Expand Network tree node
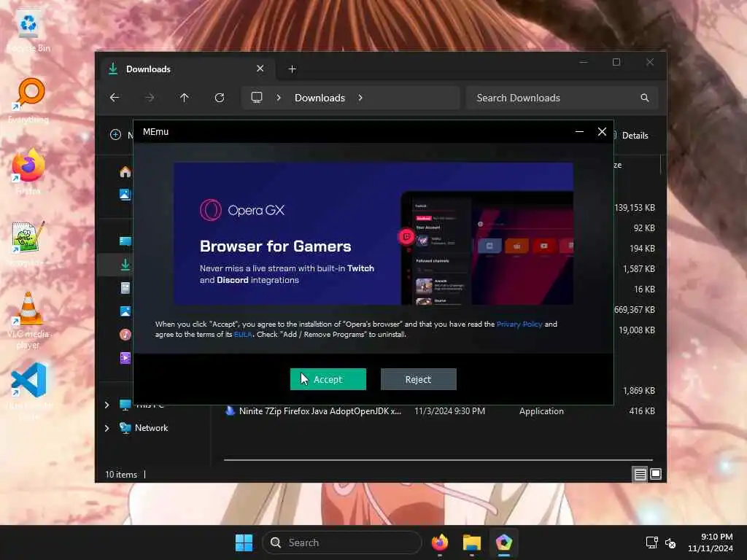 tap(107, 427)
